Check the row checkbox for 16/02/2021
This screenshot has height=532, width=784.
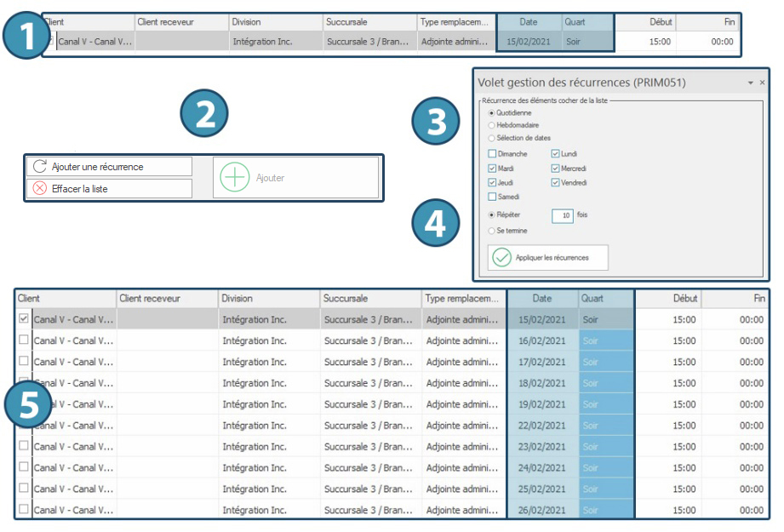click(x=23, y=340)
